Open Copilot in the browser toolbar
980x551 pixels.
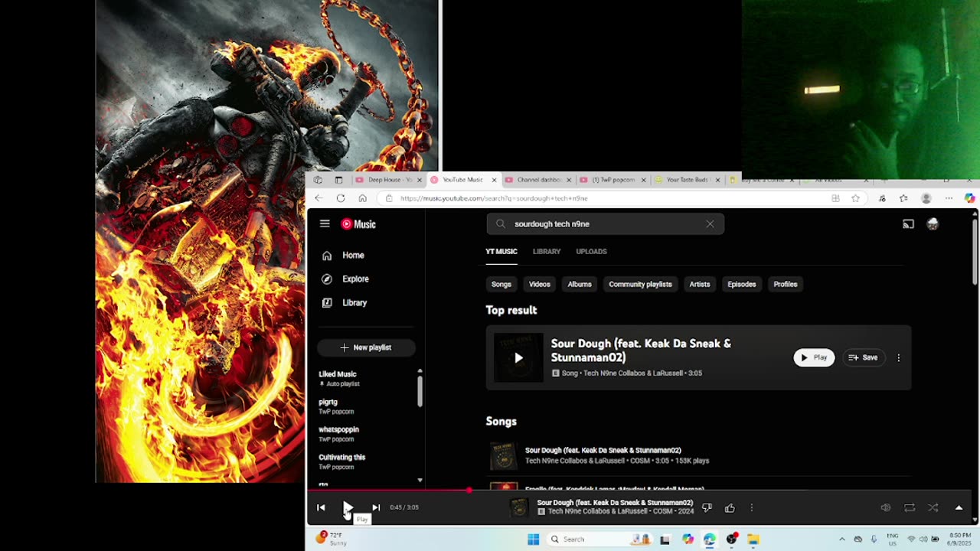(x=969, y=198)
